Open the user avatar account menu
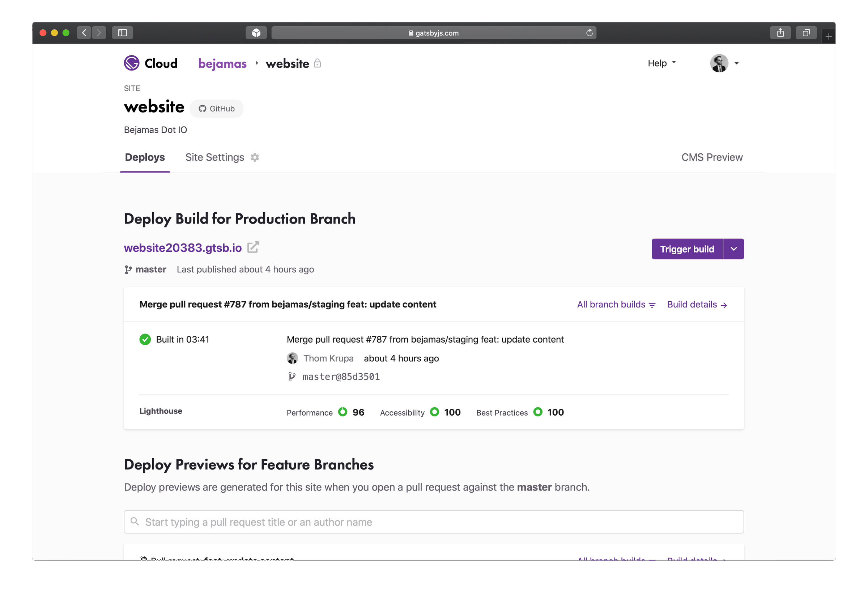 pyautogui.click(x=724, y=63)
